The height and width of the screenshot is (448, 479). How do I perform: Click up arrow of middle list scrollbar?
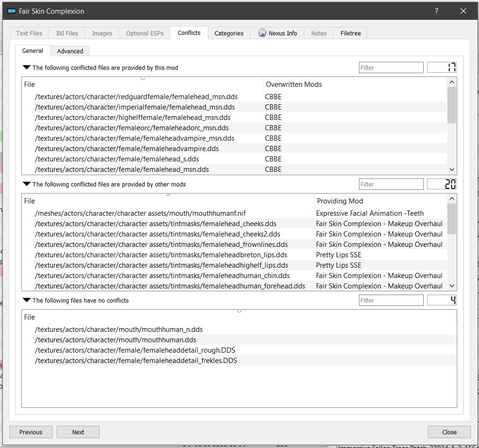tap(452, 198)
